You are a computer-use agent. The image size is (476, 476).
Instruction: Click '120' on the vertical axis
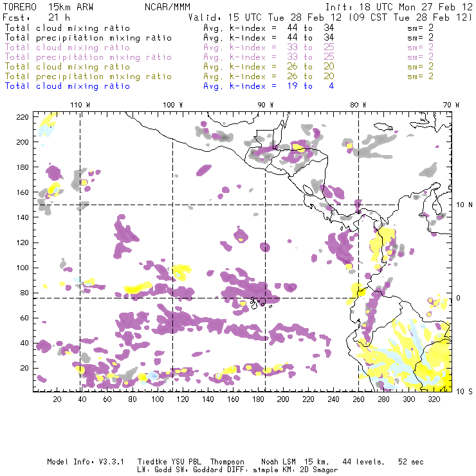tap(23, 243)
